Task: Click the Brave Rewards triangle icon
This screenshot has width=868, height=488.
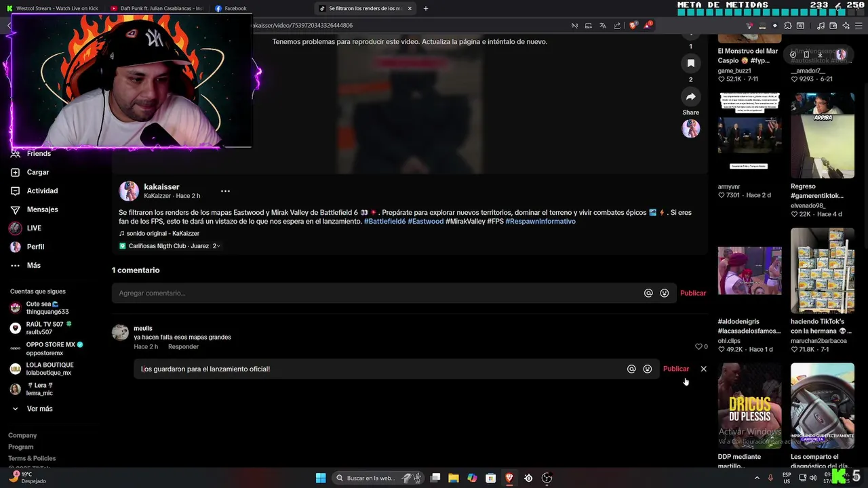Action: (x=648, y=26)
